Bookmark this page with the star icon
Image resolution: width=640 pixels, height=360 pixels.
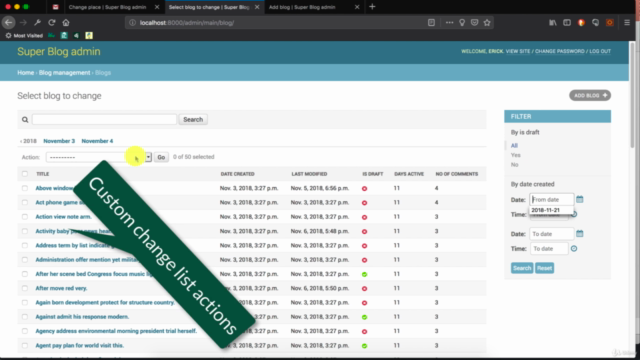pos(487,23)
